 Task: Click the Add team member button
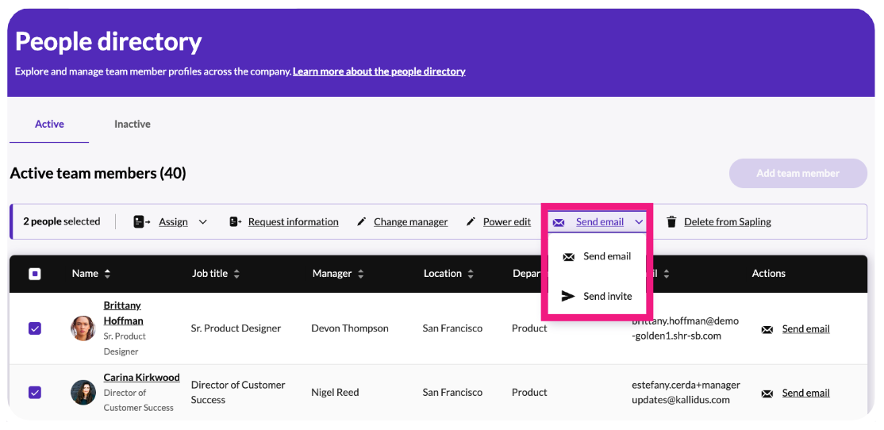[797, 173]
